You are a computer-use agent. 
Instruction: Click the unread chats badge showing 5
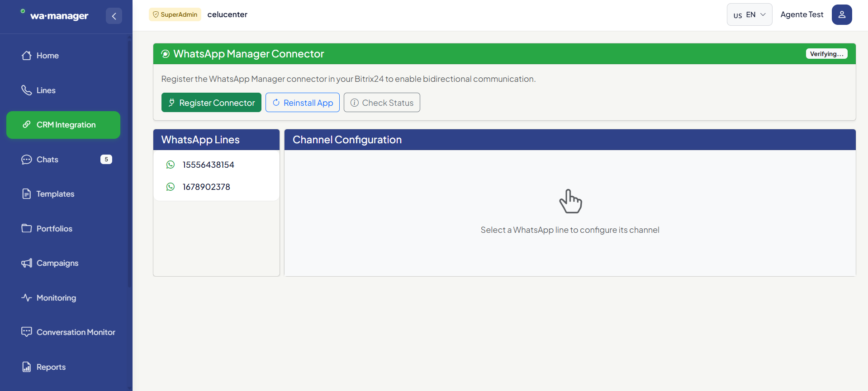point(106,159)
